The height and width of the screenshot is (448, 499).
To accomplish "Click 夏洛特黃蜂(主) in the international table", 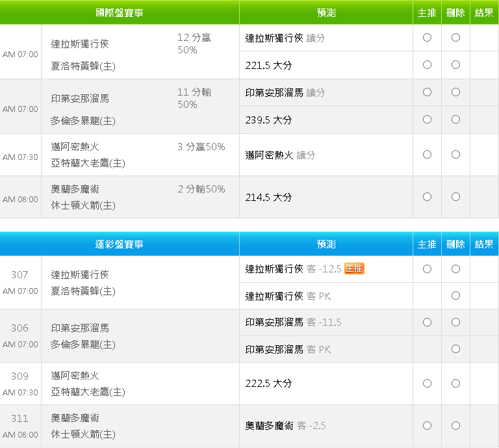I will pos(83,66).
